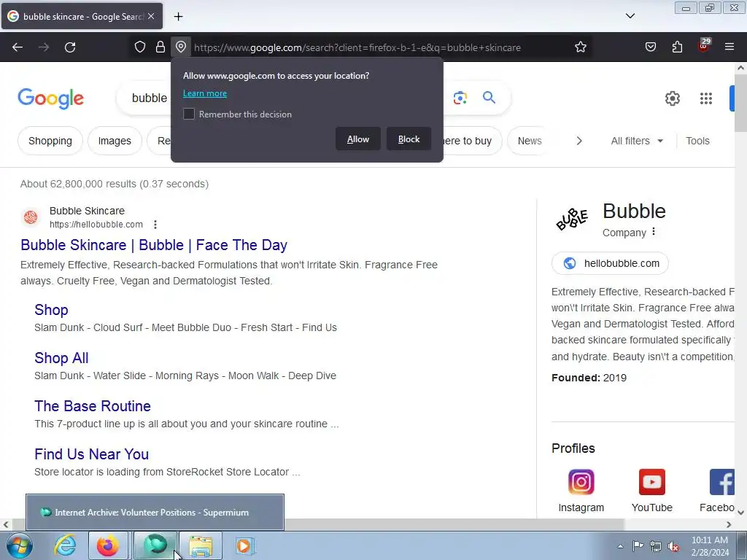Go to the Google logo homepage

coord(51,98)
